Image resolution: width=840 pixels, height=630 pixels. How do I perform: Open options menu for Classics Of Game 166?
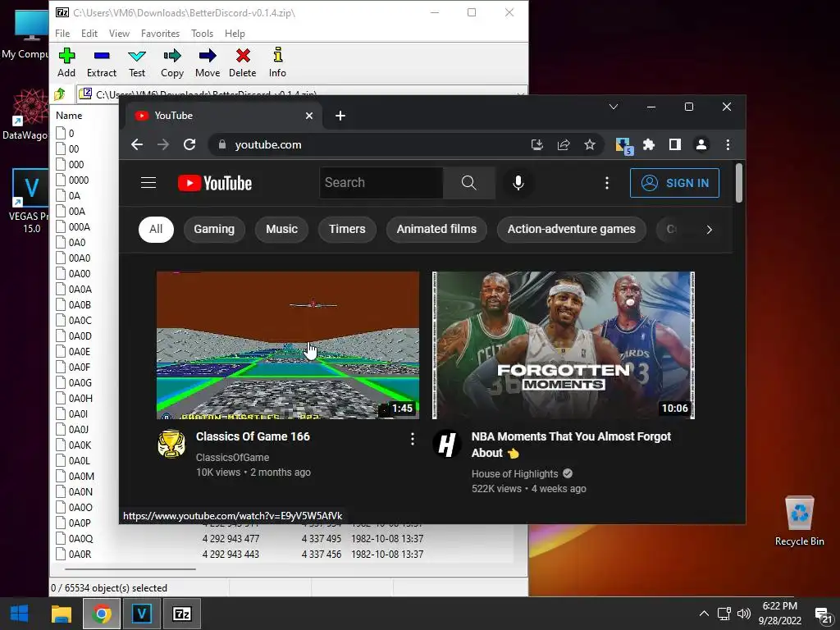coord(412,440)
